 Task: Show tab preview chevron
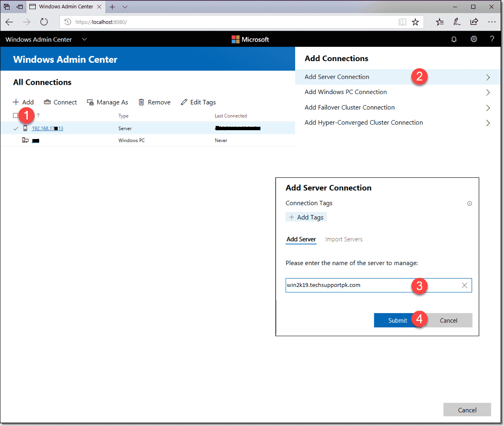pos(125,7)
